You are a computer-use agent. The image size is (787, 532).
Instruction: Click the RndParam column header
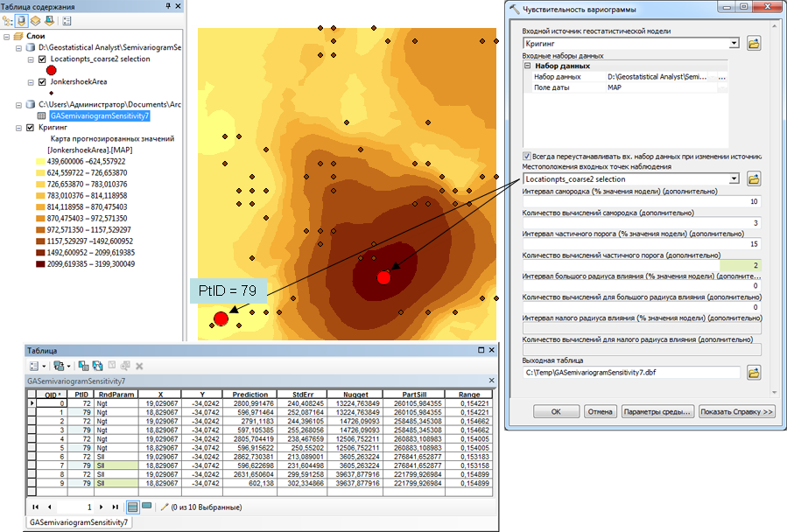(x=116, y=395)
